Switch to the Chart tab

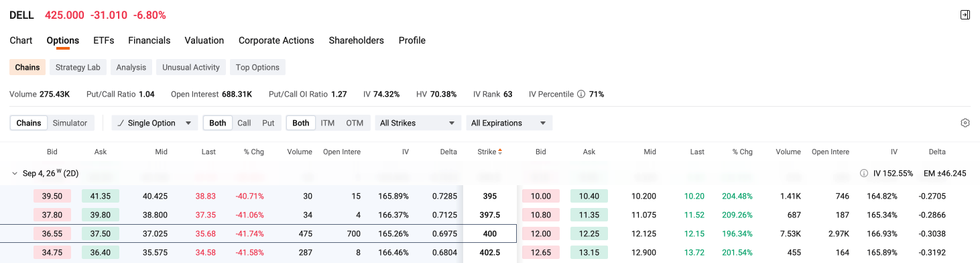tap(21, 40)
